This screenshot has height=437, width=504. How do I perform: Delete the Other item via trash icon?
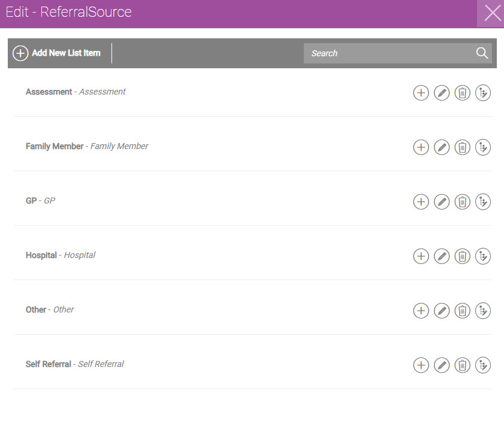(462, 311)
